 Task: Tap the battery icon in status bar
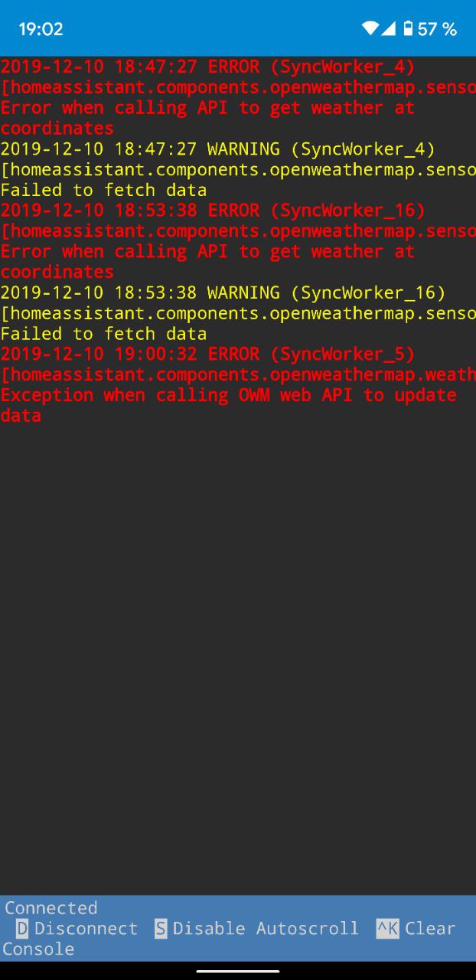click(x=408, y=28)
